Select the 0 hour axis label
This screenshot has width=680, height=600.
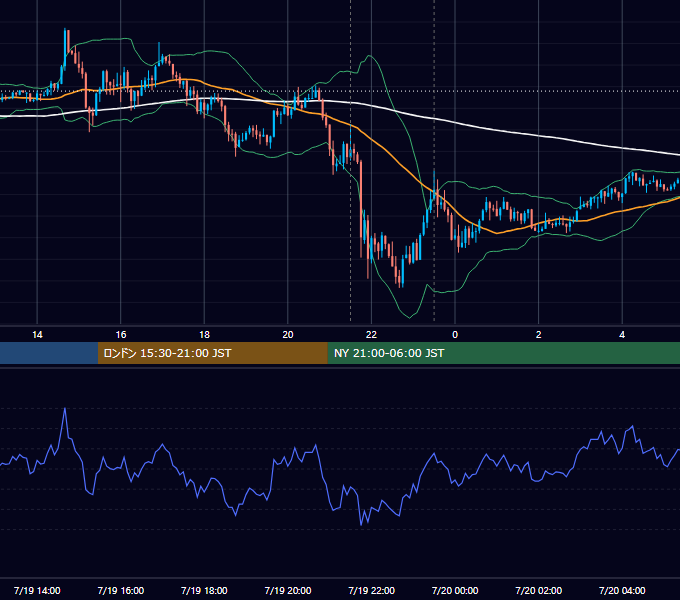pyautogui.click(x=455, y=335)
